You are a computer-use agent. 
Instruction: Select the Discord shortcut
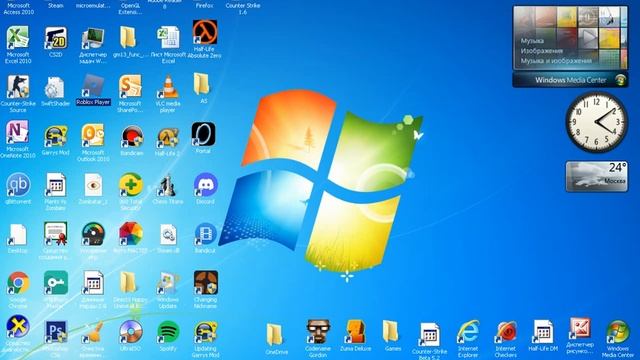click(x=205, y=184)
